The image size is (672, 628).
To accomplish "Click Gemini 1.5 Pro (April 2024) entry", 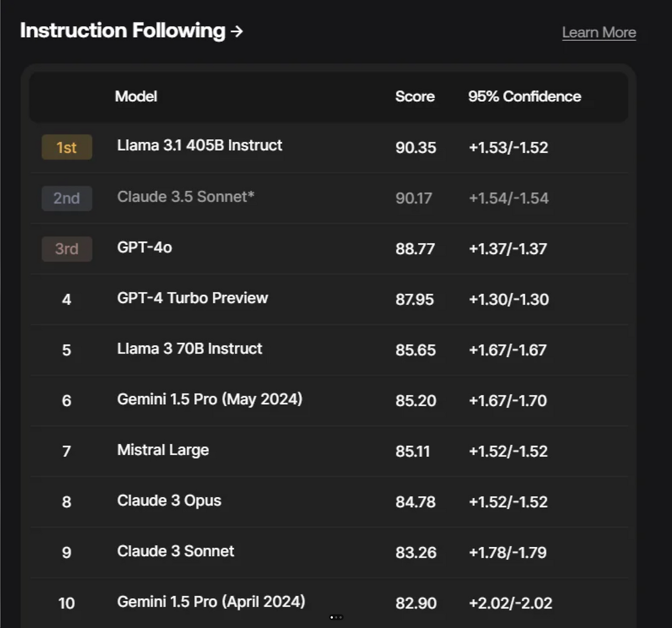I will tap(211, 602).
